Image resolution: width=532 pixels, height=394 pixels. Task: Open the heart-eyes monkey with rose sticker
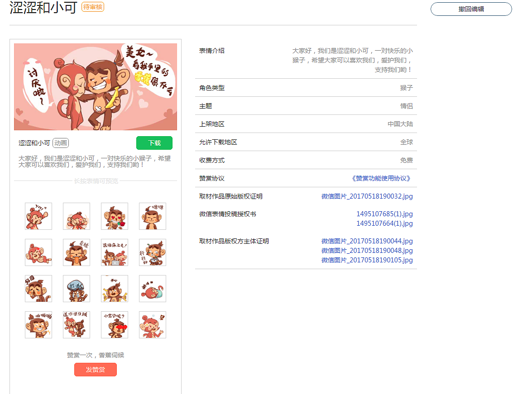tap(115, 216)
